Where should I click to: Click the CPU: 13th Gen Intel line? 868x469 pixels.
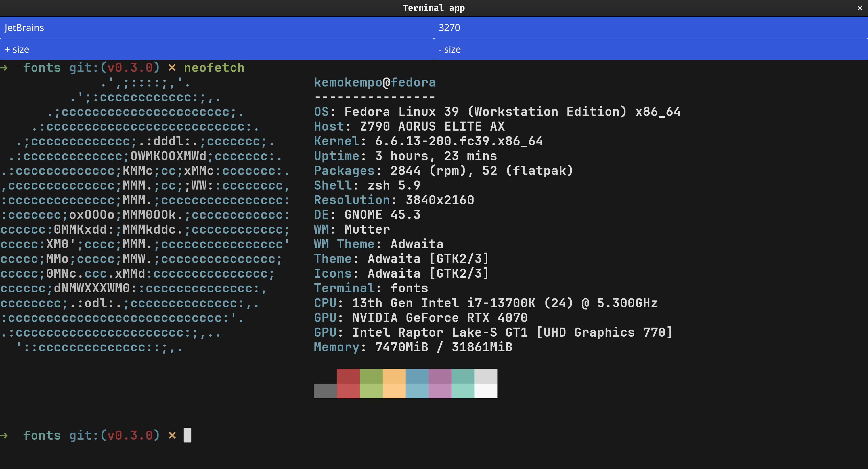486,303
